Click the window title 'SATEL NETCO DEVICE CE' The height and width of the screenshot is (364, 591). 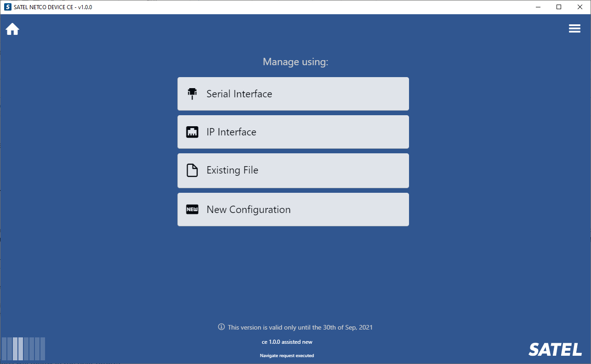click(53, 7)
